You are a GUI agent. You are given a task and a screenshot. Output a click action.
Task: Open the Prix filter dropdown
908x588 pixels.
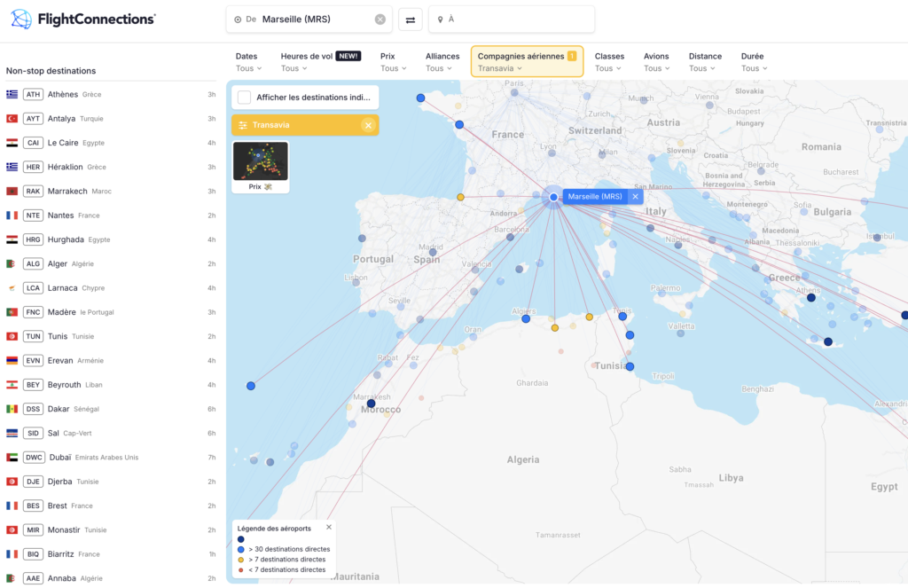click(x=393, y=62)
